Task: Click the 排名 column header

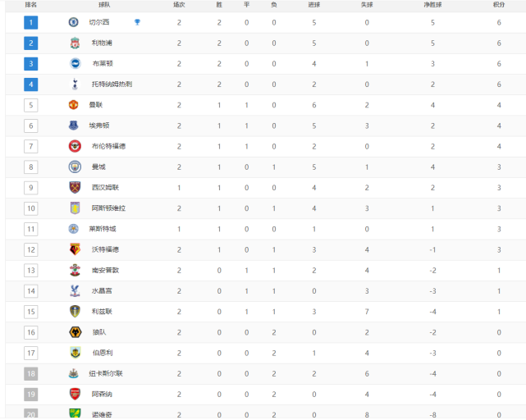Action: coord(31,5)
